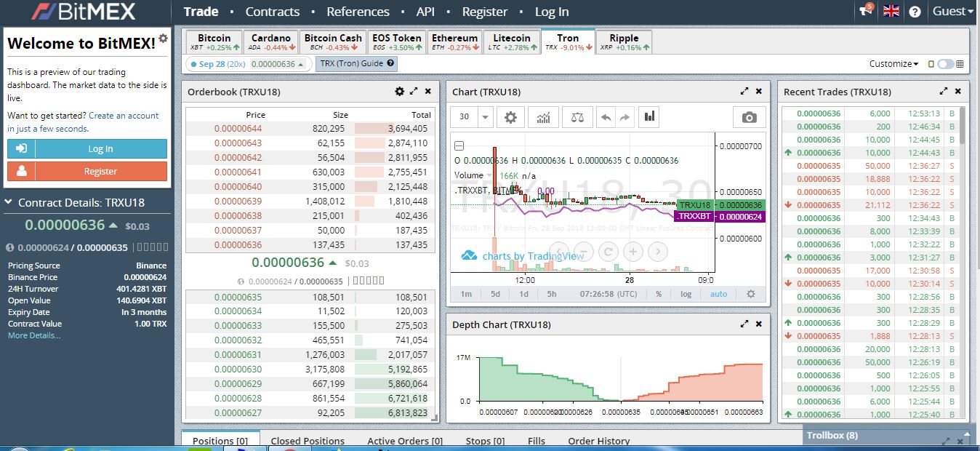Screen dimensions: 980x451
Task: Follow 'Create an account' link
Action: click(x=124, y=116)
